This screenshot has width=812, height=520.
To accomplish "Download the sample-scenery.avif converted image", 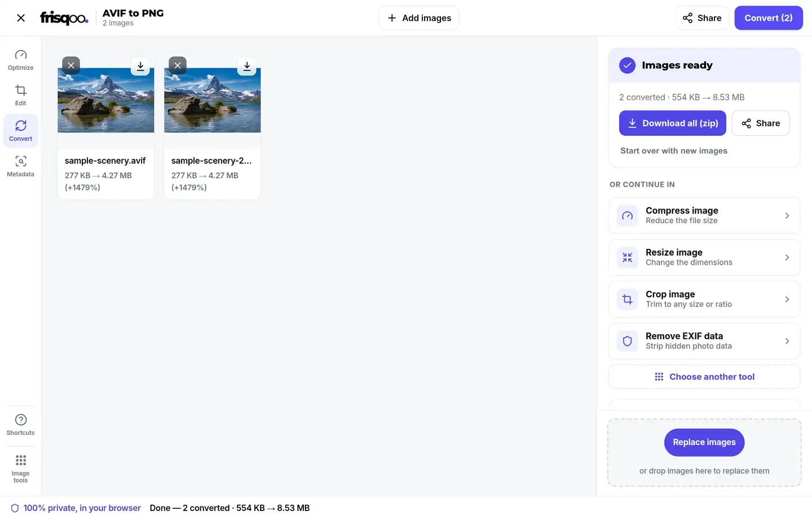I will (x=140, y=66).
